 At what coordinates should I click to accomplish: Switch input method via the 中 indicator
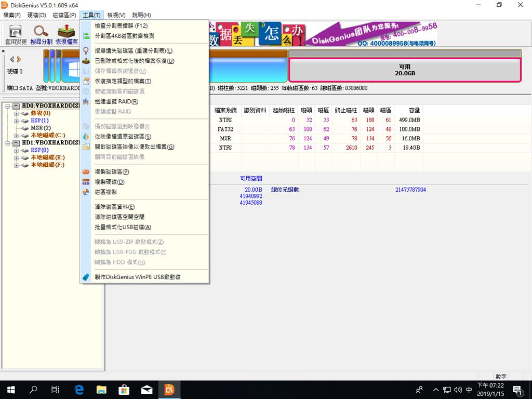click(469, 390)
